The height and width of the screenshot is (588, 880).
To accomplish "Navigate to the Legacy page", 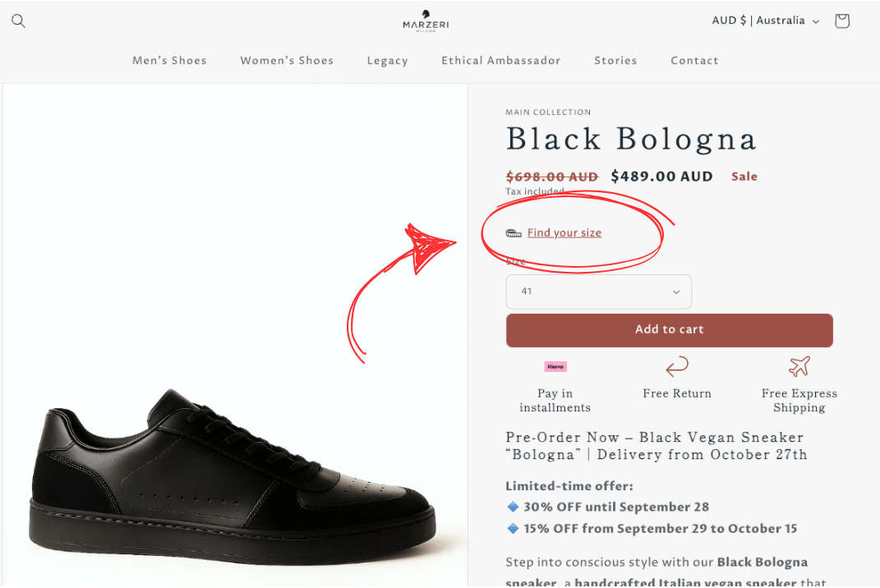I will [387, 60].
